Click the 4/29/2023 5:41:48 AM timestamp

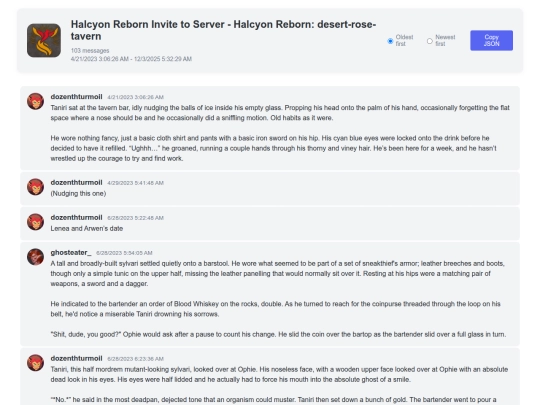135,183
